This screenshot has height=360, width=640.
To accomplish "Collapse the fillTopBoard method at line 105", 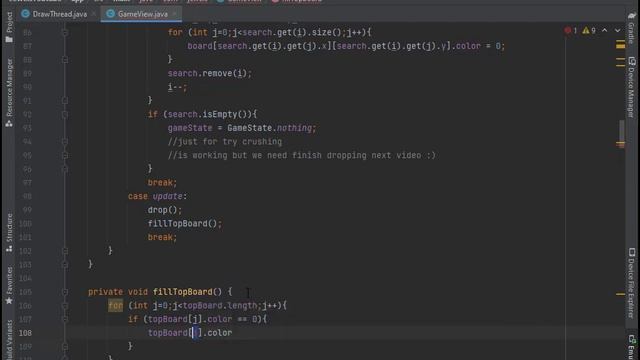I will point(65,292).
